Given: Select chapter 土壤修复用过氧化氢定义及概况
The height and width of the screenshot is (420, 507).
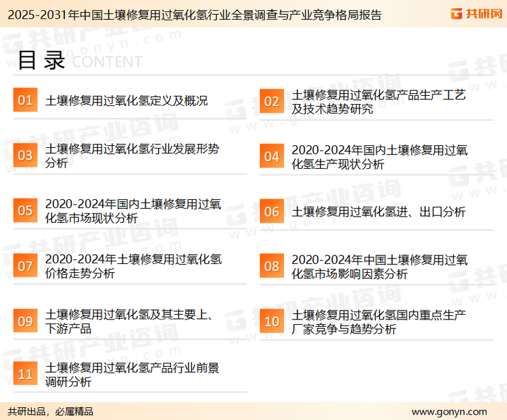Looking at the screenshot, I should coord(126,101).
